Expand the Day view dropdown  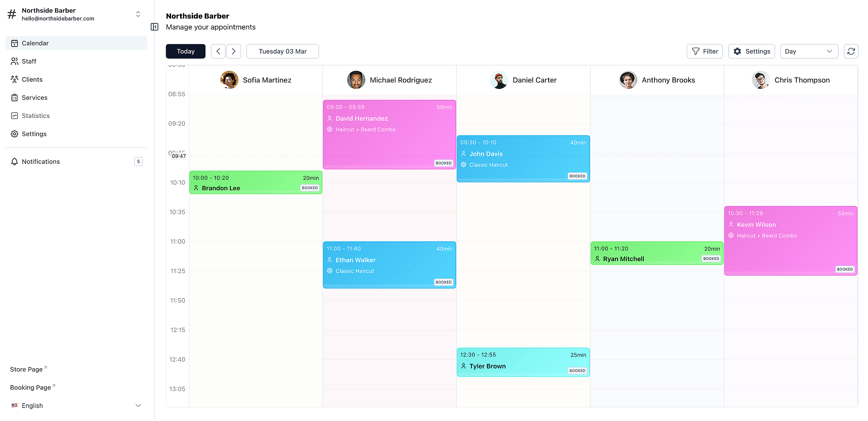click(809, 51)
